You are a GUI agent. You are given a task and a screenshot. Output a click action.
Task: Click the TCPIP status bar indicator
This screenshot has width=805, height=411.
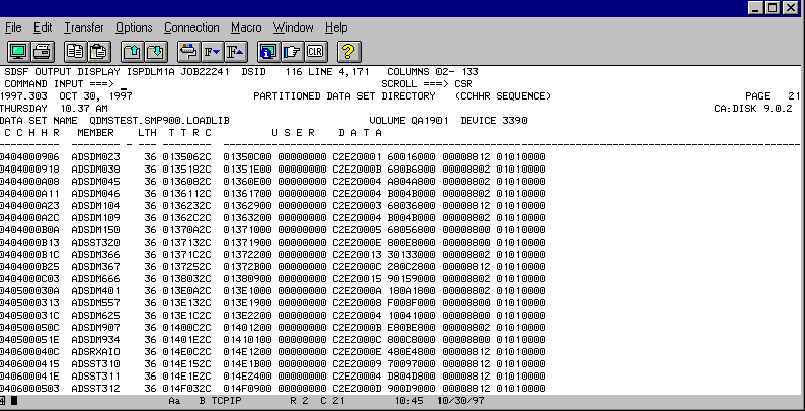pyautogui.click(x=226, y=401)
